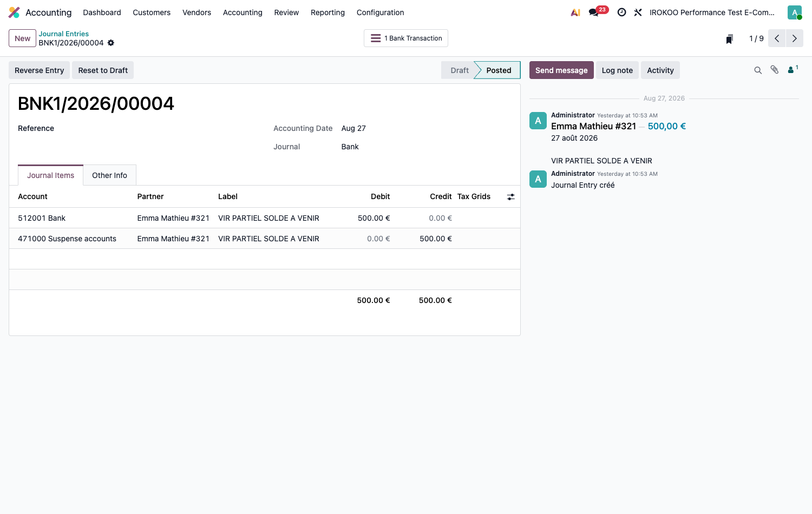Open the 1 Bank Transaction smart button
Screen dimensions: 812x514
[406, 38]
